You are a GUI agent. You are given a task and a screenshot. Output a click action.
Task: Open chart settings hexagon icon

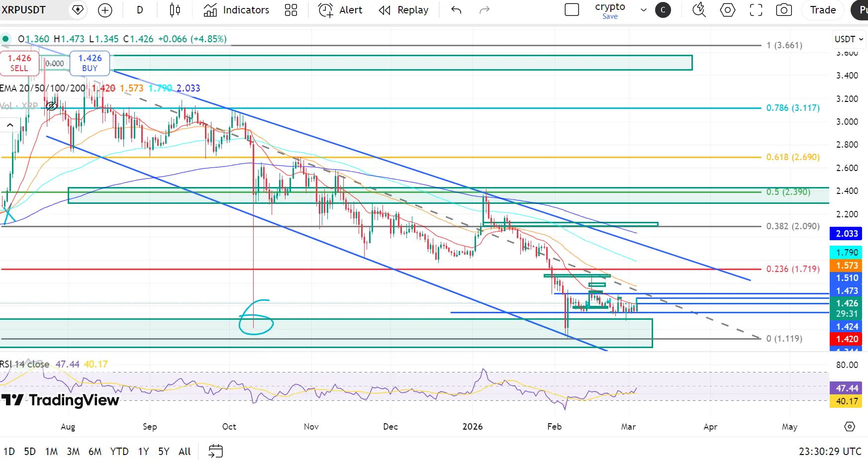point(727,10)
